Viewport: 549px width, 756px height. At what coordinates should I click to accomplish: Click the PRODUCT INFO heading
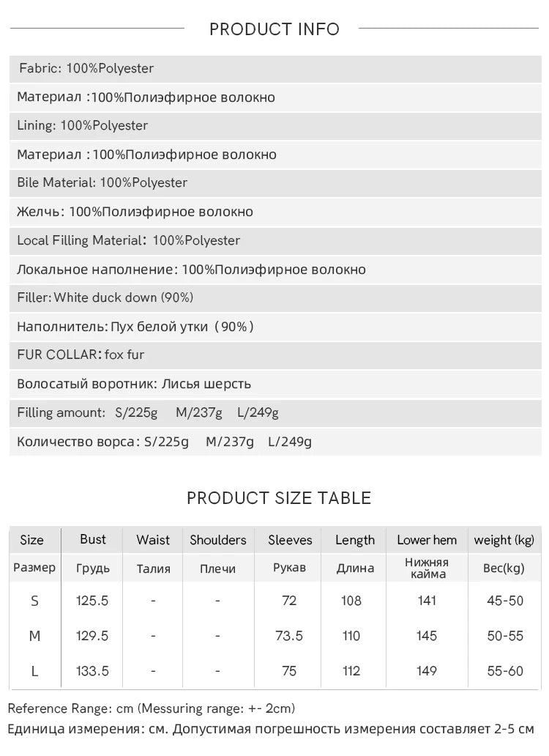click(x=274, y=29)
